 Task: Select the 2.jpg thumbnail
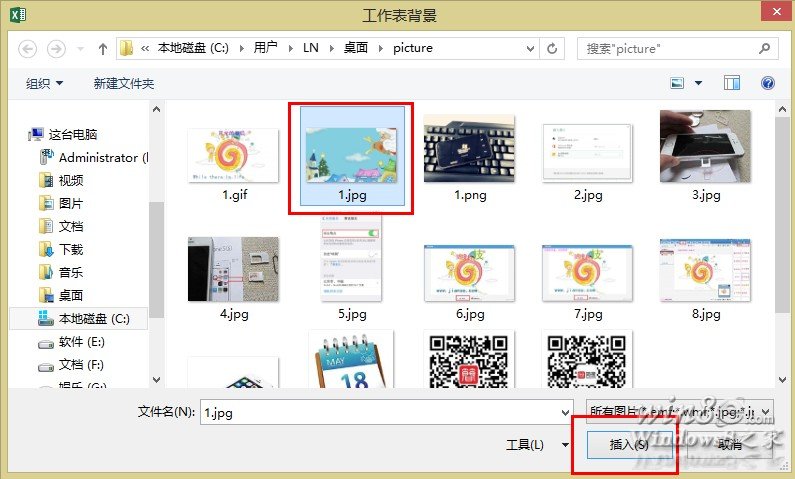pyautogui.click(x=588, y=153)
